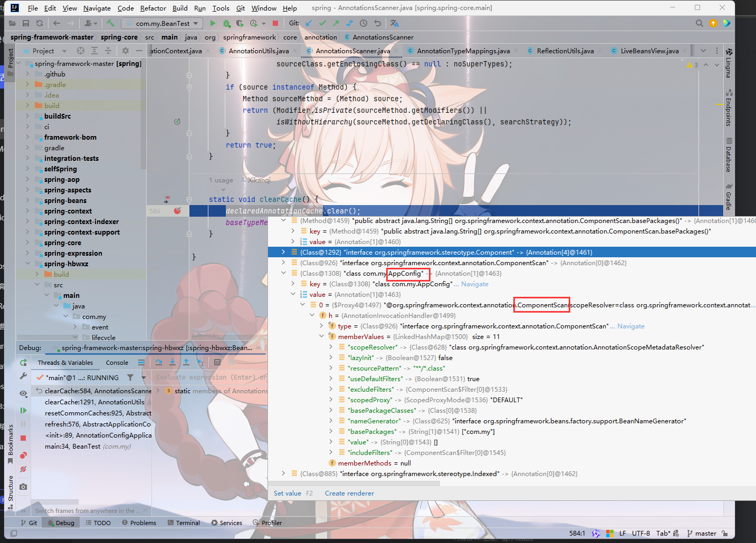Select opened file in Project panel
The height and width of the screenshot is (543, 756).
click(x=81, y=51)
